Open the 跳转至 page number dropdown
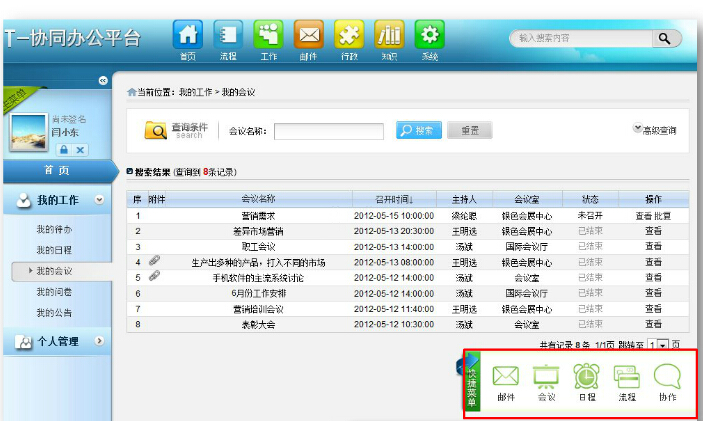This screenshot has height=421, width=703. pos(662,345)
